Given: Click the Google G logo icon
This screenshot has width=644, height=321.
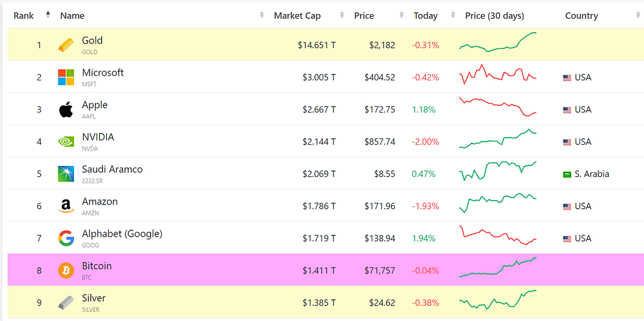Looking at the screenshot, I should (x=66, y=239).
